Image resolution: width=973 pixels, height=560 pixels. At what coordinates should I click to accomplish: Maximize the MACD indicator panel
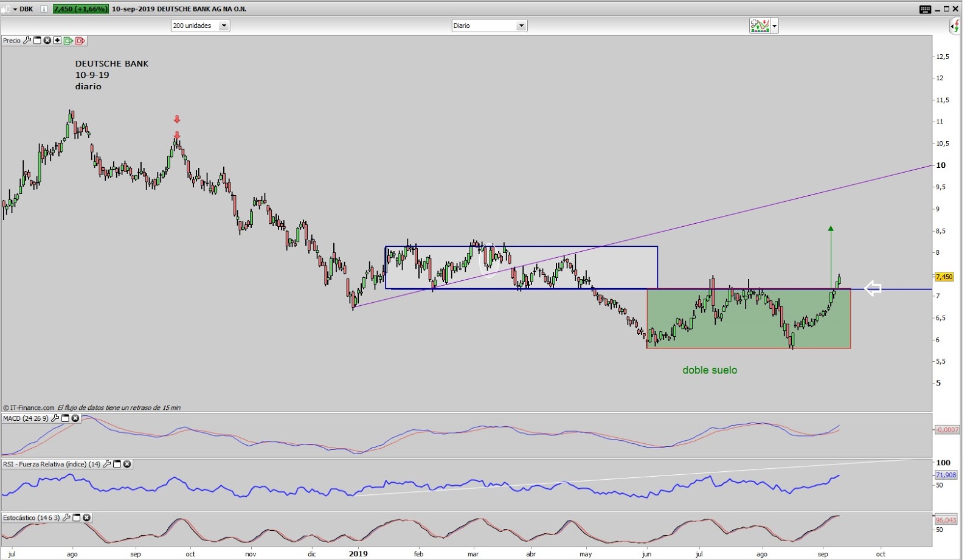click(66, 418)
